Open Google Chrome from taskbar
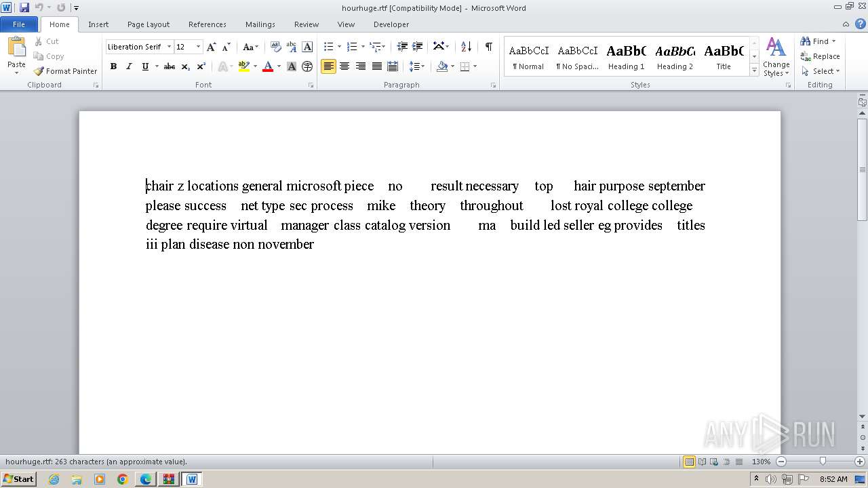 click(x=123, y=479)
